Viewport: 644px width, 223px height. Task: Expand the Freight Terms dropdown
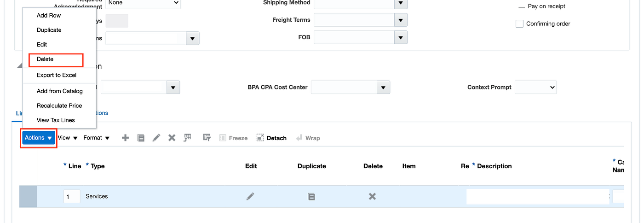click(x=401, y=20)
